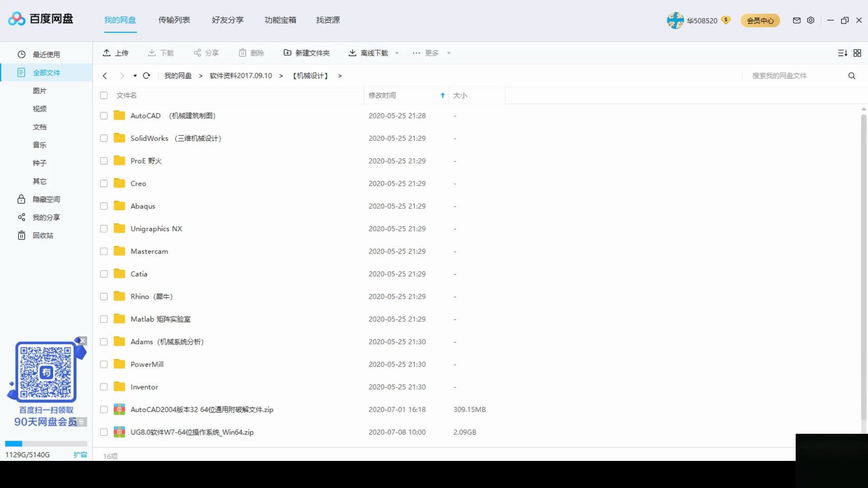This screenshot has height=488, width=868.
Task: Select the 视频 category in sidebar
Action: 40,109
